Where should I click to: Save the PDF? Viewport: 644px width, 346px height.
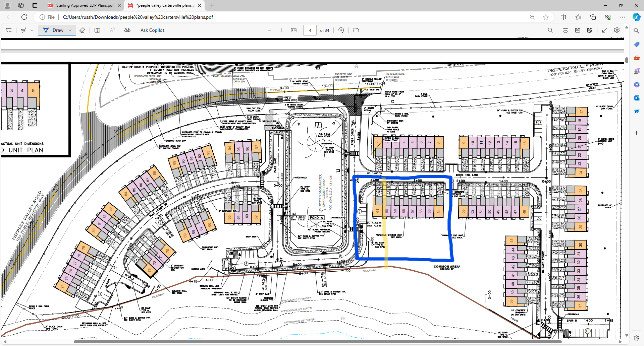[578, 30]
